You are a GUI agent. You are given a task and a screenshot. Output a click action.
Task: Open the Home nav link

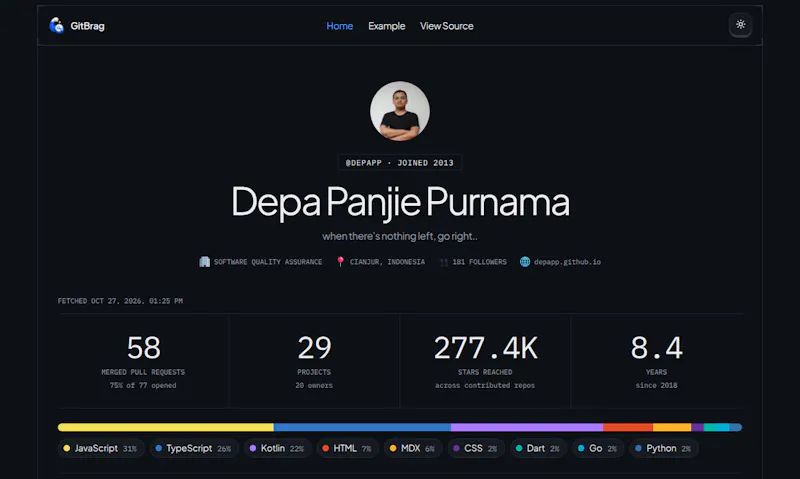[339, 26]
